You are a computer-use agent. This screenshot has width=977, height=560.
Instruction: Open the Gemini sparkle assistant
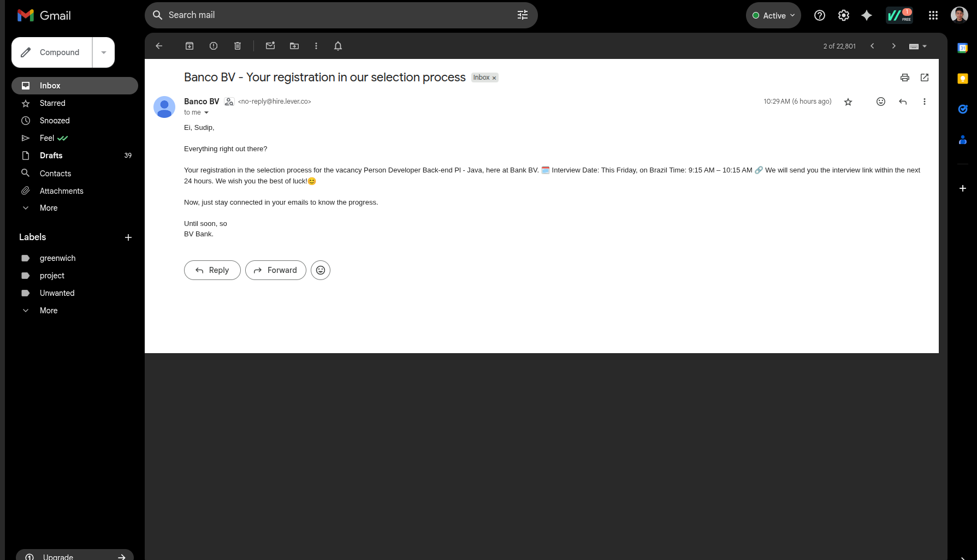pos(867,15)
